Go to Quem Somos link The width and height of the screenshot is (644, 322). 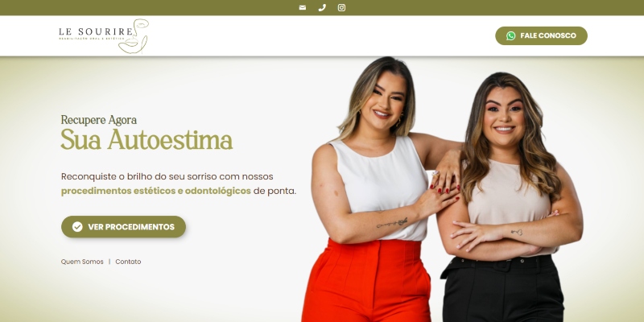(x=82, y=262)
